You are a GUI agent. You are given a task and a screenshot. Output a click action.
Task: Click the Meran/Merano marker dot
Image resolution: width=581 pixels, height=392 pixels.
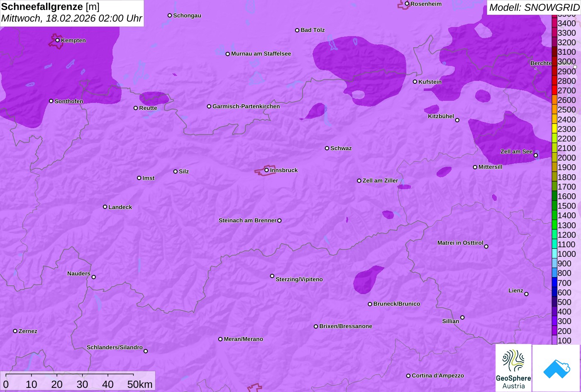point(220,339)
